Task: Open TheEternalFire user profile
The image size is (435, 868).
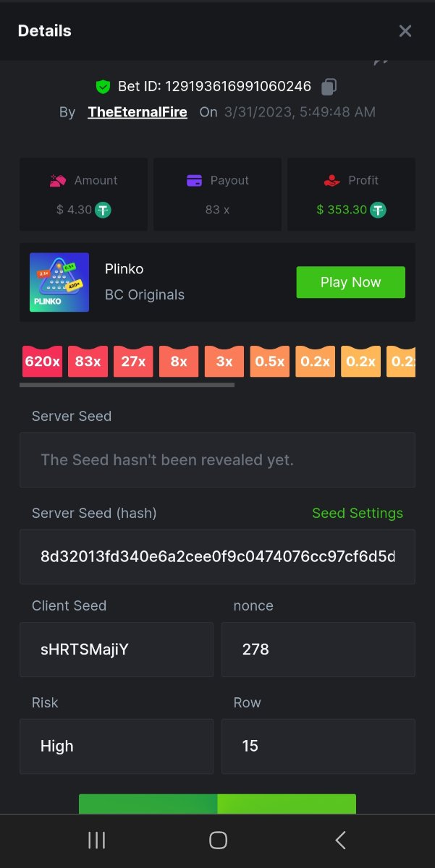Action: tap(138, 112)
